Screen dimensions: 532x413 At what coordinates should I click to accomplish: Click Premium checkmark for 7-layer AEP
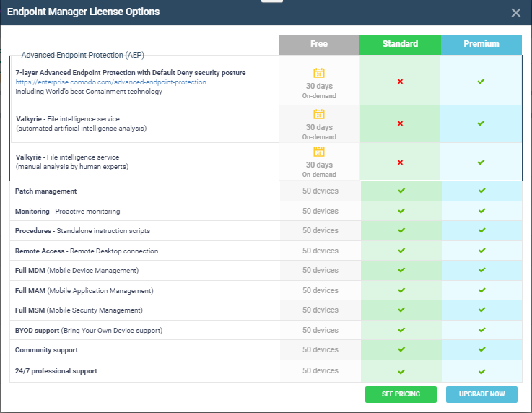click(481, 82)
